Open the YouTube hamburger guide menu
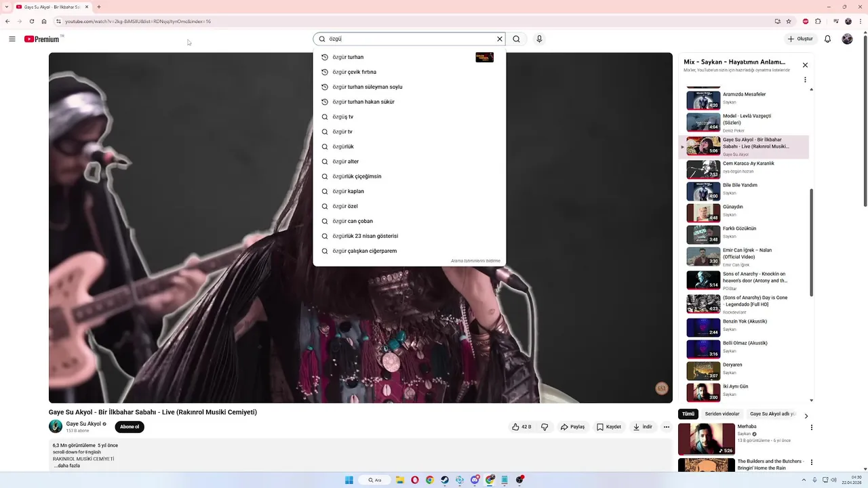 (12, 39)
